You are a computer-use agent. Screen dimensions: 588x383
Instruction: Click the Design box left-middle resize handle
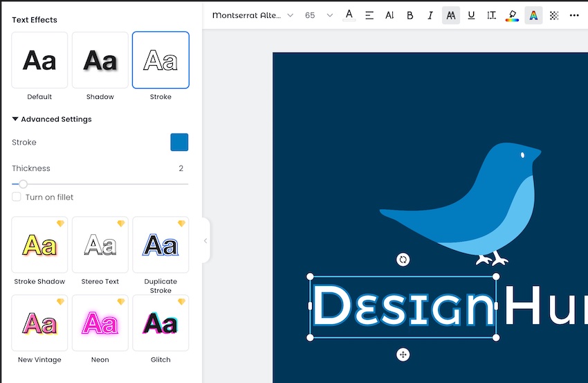310,306
